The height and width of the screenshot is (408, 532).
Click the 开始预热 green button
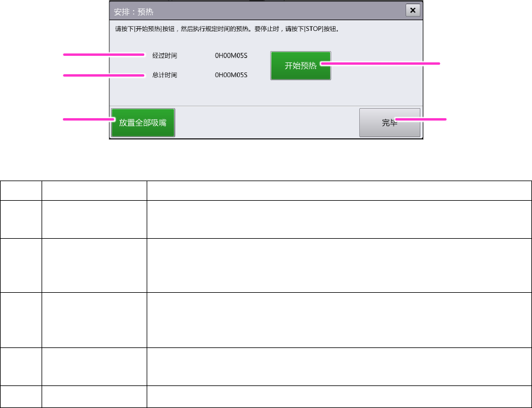[300, 65]
